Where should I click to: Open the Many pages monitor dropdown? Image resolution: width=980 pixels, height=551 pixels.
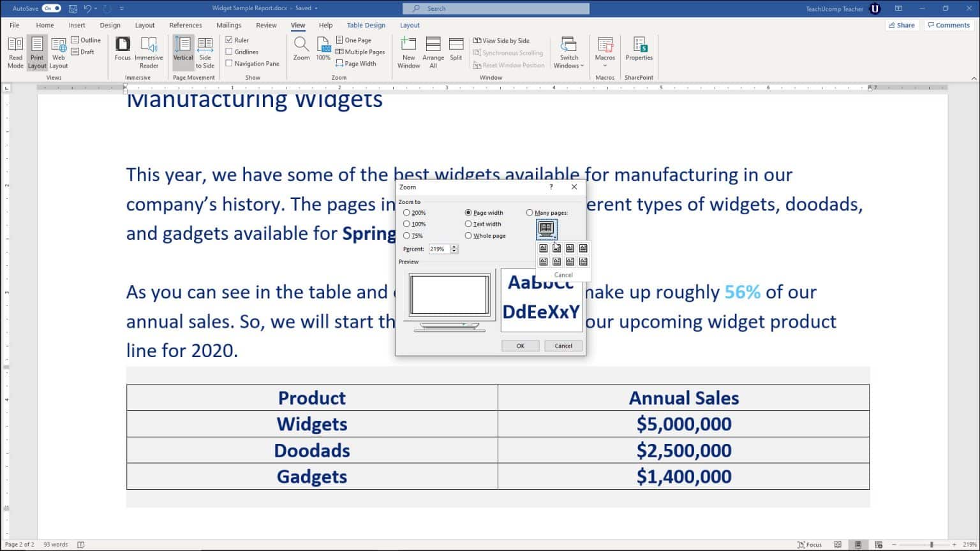[x=546, y=229]
